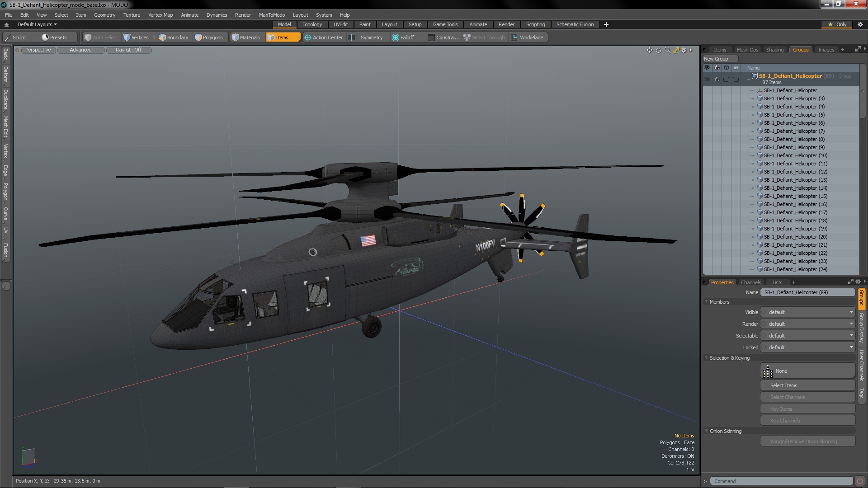The width and height of the screenshot is (868, 488).
Task: Open WorkPlane options
Action: click(528, 38)
